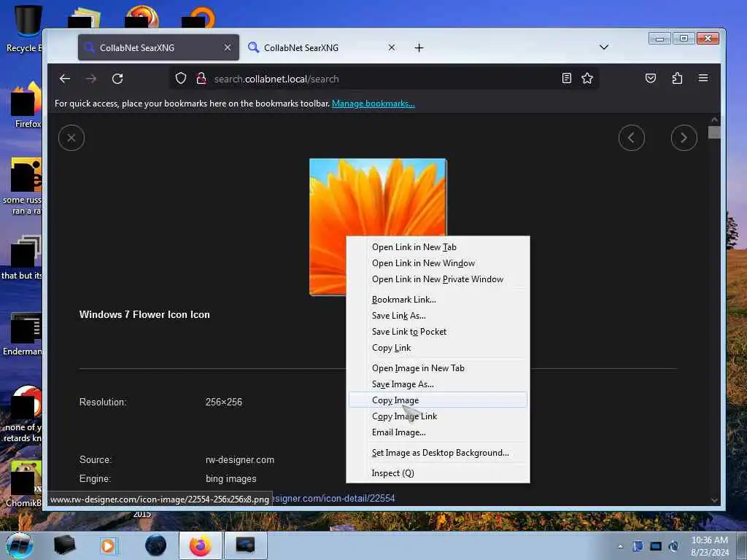Select Bookmark Link from context menu

click(x=438, y=300)
